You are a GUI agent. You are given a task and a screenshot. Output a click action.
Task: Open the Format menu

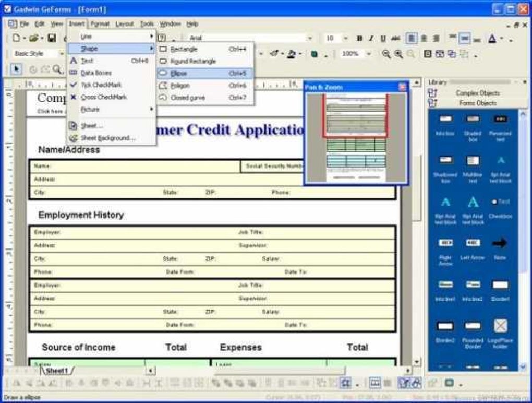pos(99,23)
